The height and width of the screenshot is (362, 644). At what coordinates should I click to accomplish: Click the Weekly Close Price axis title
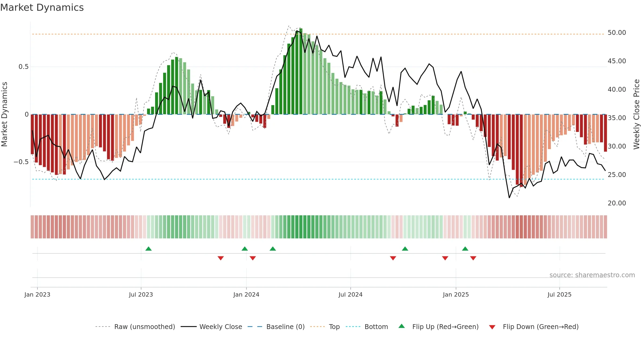pyautogui.click(x=636, y=114)
